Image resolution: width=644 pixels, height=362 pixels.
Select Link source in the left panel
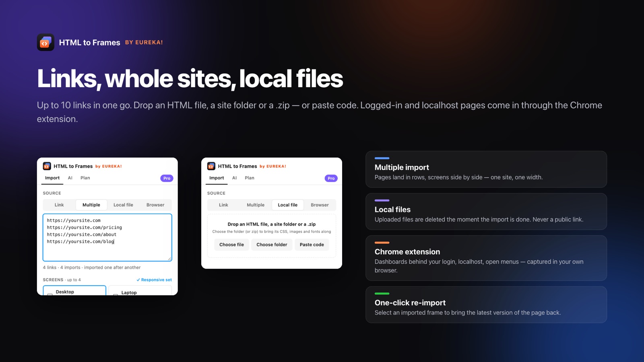[59, 205]
